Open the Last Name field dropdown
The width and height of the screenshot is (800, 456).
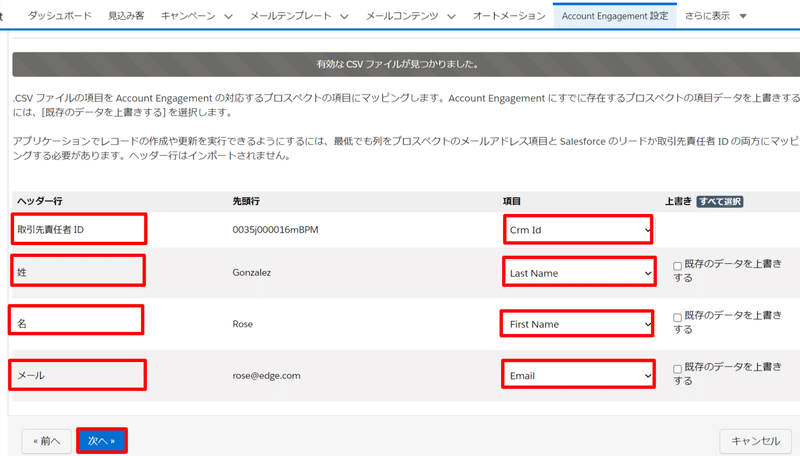click(x=579, y=273)
